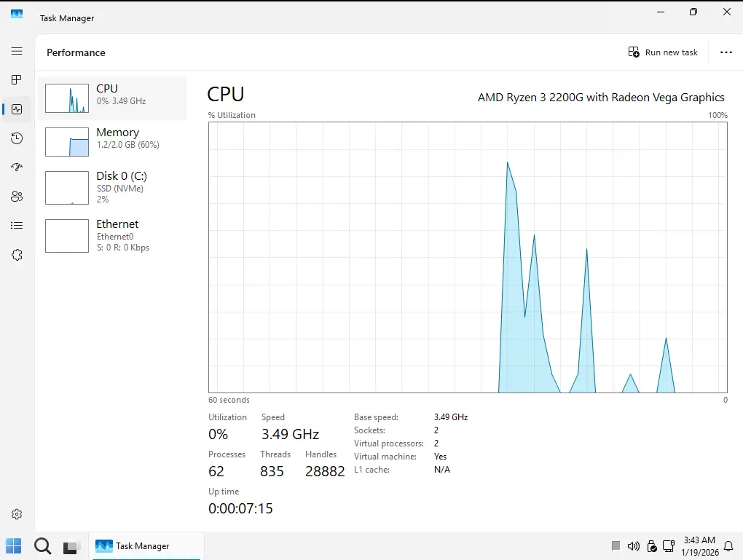Image resolution: width=743 pixels, height=560 pixels.
Task: Click the Ethernet mini graph thumbnail
Action: pos(67,235)
